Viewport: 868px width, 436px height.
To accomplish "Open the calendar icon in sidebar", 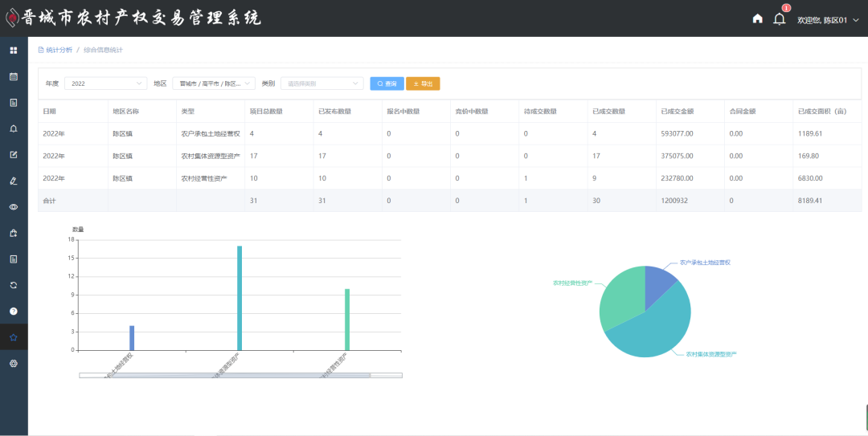I will pyautogui.click(x=14, y=76).
